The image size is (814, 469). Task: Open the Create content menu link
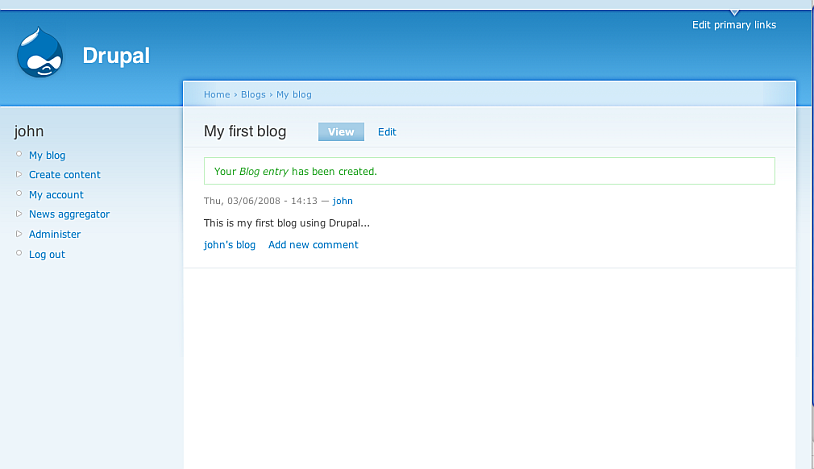64,175
